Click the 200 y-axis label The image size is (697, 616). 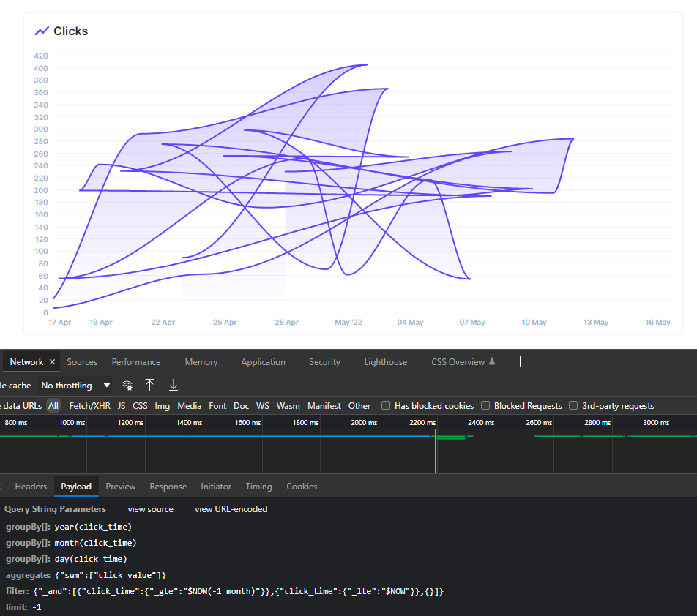pyautogui.click(x=41, y=190)
